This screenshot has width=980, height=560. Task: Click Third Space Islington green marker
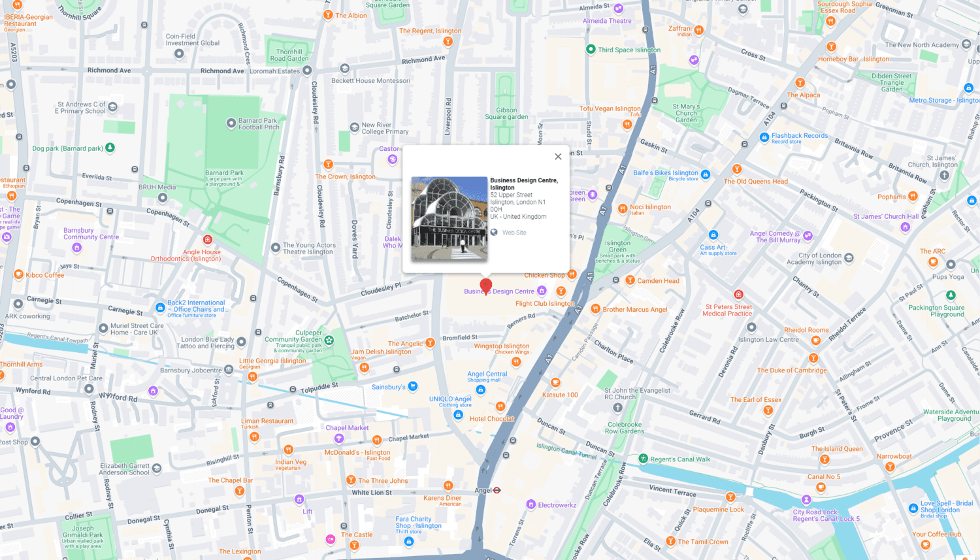[591, 49]
